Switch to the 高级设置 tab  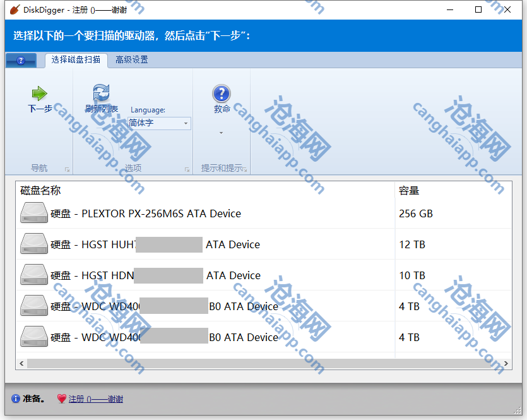click(x=132, y=60)
